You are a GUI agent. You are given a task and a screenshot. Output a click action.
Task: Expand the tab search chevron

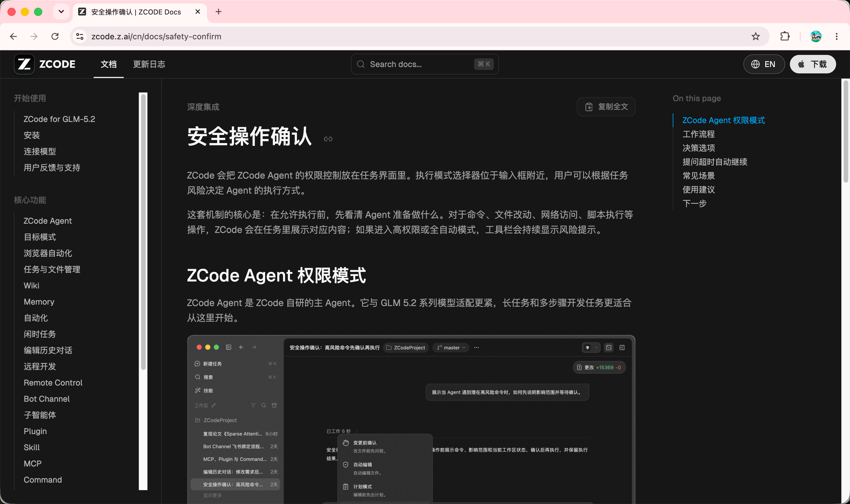(61, 12)
